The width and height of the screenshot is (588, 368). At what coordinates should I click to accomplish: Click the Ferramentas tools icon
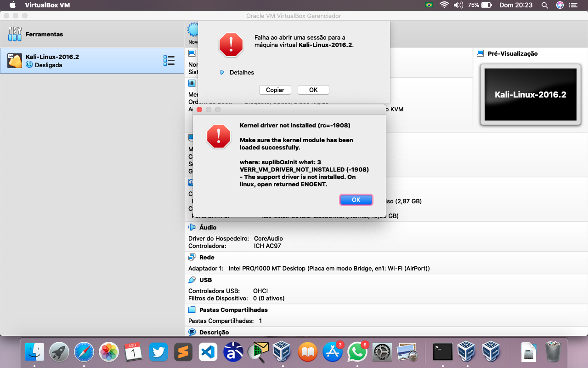[x=15, y=34]
